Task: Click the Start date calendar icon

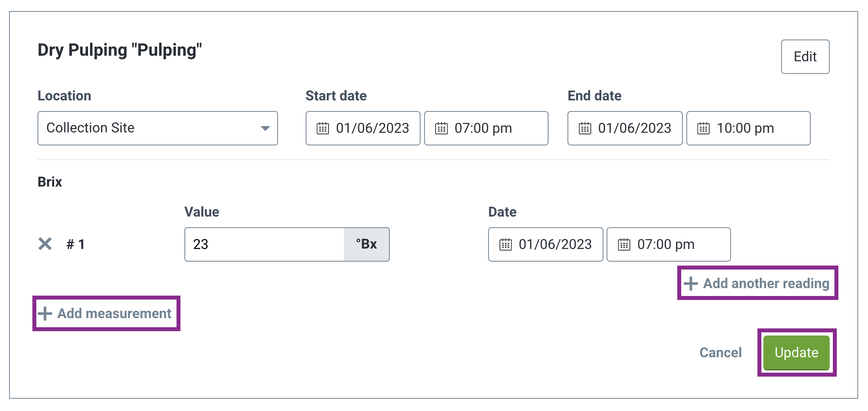Action: click(x=323, y=128)
